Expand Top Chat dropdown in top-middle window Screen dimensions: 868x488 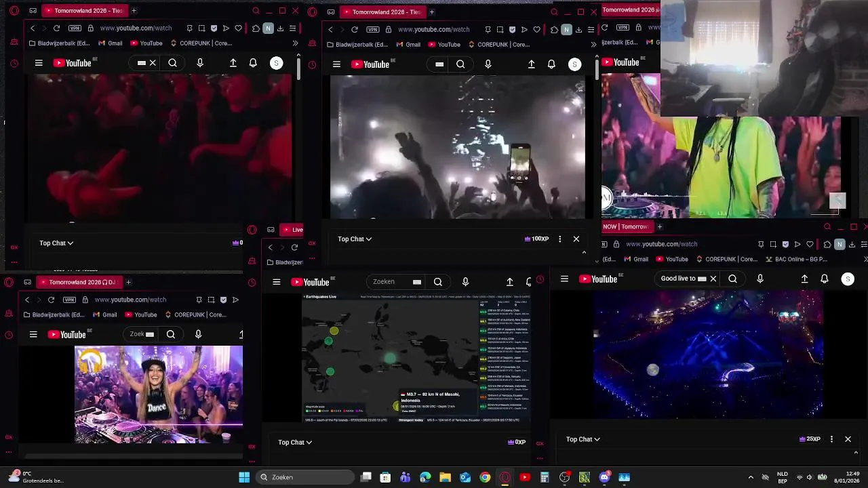coord(355,239)
